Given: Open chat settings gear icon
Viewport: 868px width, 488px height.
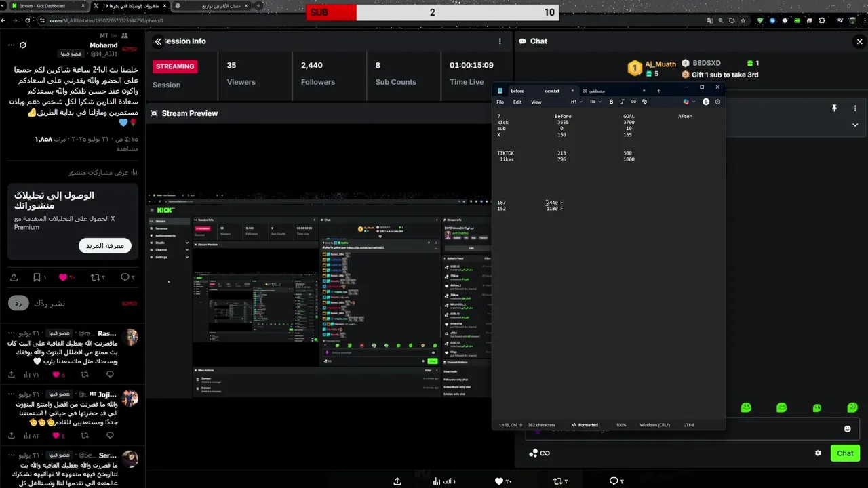Looking at the screenshot, I should [x=818, y=453].
